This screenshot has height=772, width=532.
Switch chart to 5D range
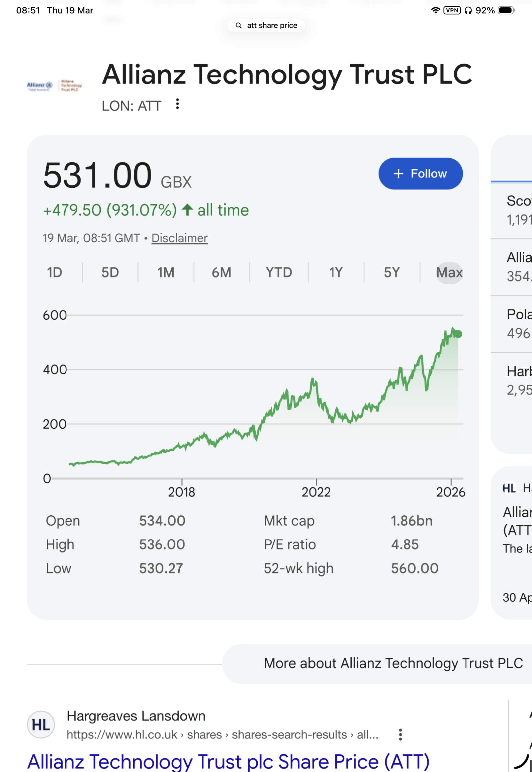pos(110,272)
